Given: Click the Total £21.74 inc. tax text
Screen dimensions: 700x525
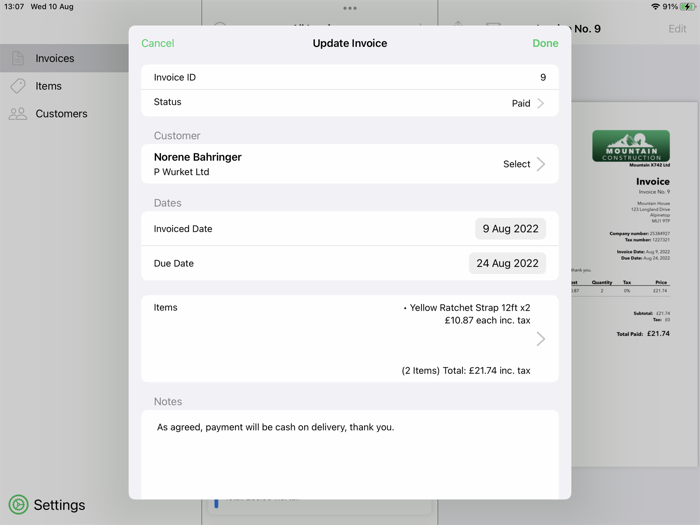Looking at the screenshot, I should coord(487,371).
